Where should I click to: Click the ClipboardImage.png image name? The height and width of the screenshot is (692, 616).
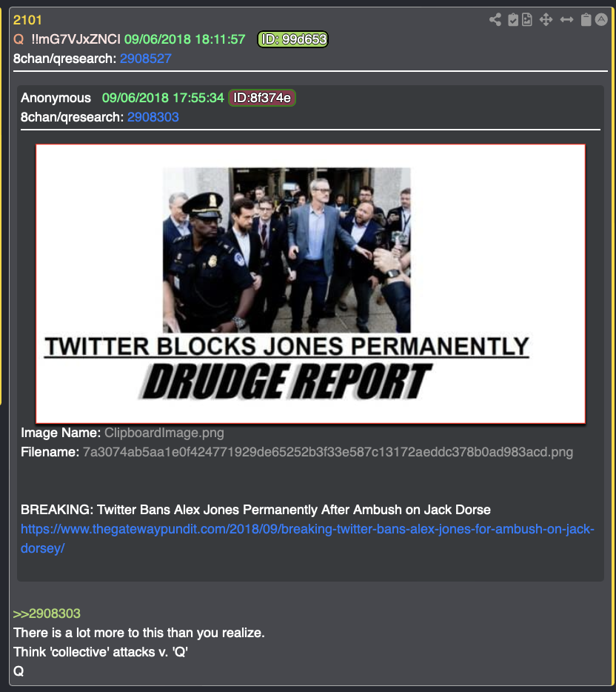coord(164,433)
